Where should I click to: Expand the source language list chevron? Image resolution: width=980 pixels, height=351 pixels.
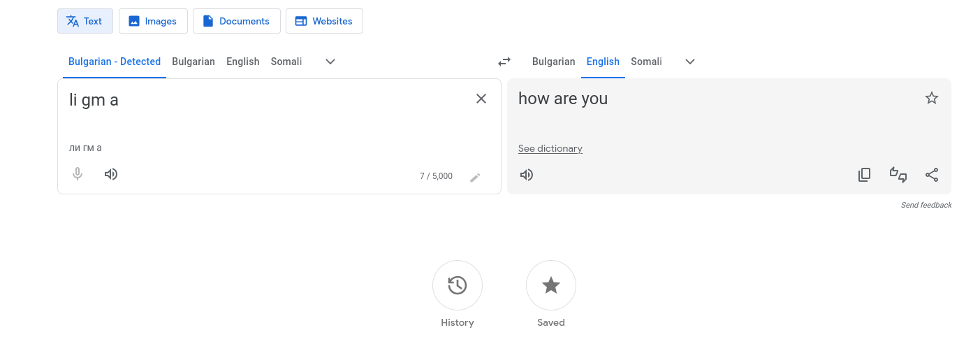coord(330,62)
